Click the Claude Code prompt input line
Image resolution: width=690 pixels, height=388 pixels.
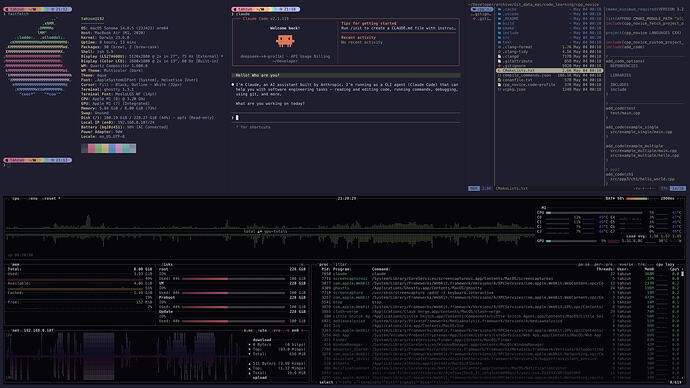tap(346, 117)
